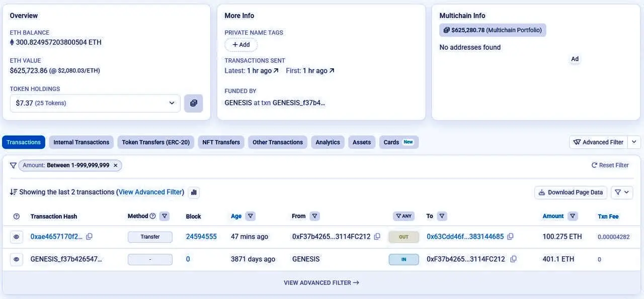Click the ETH balance value
Screen dimensions: 644x299
(x=59, y=42)
